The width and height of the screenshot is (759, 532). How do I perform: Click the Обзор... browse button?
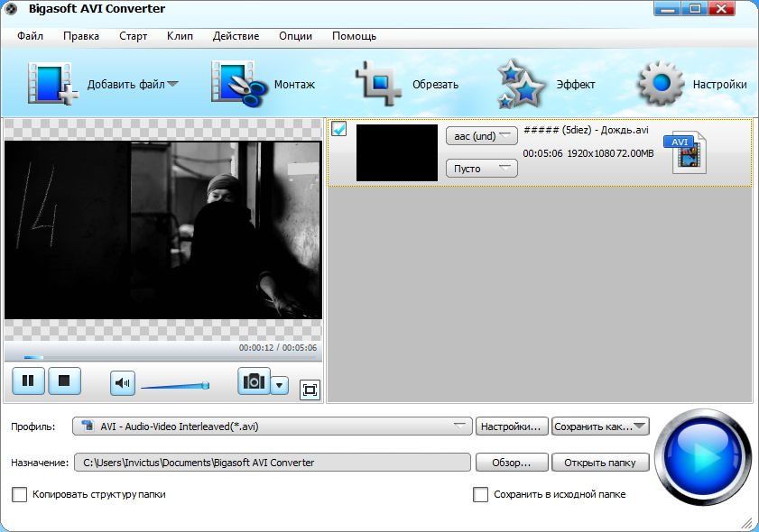pyautogui.click(x=511, y=463)
